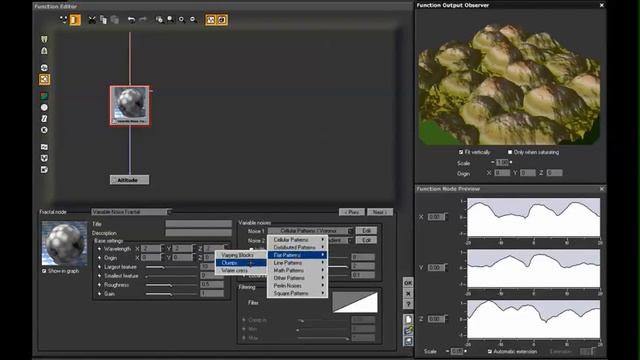Image resolution: width=640 pixels, height=360 pixels.
Task: Add a Texture Map node (white circle icon)
Action: coord(44,107)
